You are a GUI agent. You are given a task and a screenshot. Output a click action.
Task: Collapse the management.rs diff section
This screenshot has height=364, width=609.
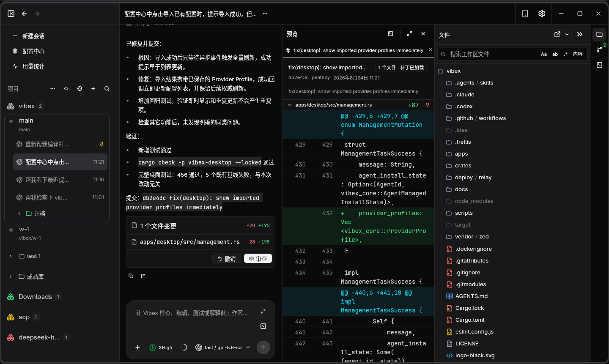[290, 105]
